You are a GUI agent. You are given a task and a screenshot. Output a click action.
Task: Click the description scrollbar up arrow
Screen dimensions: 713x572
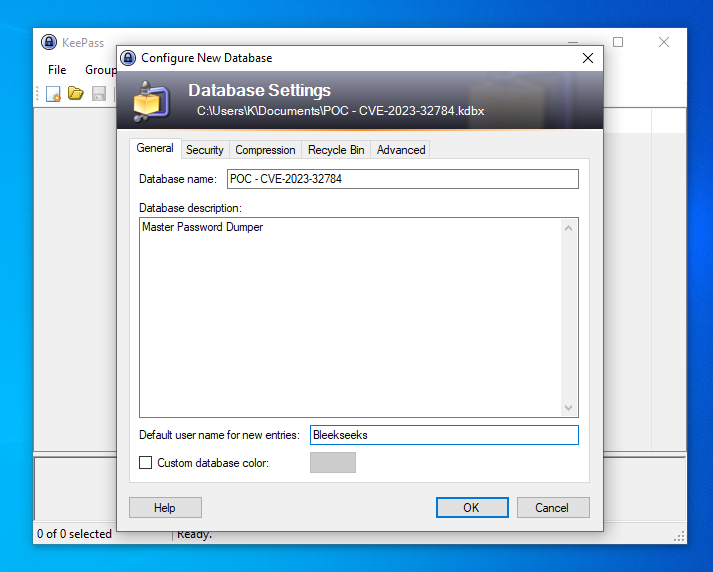(568, 228)
